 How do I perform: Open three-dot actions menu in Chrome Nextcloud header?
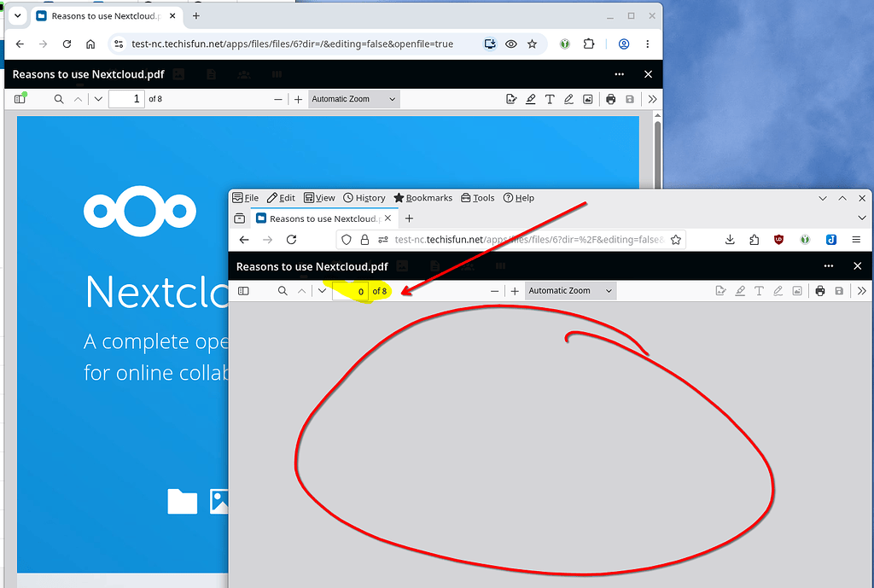[x=620, y=74]
